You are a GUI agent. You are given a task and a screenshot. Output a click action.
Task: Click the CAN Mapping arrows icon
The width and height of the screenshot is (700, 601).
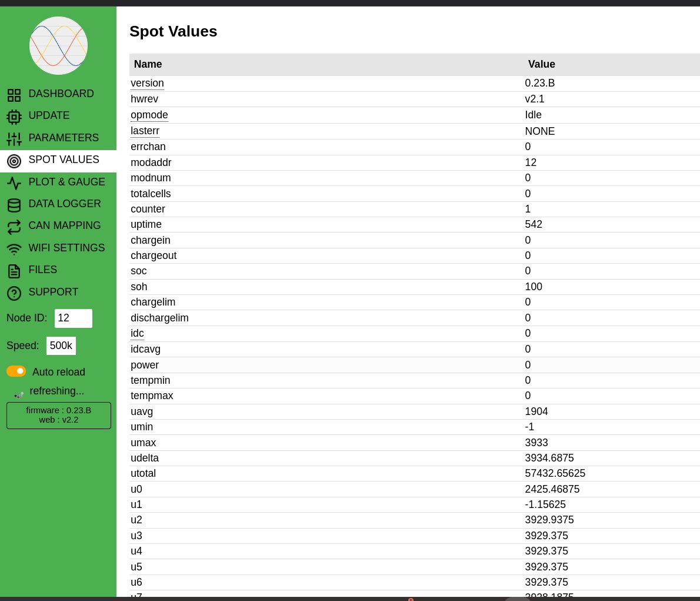[14, 227]
